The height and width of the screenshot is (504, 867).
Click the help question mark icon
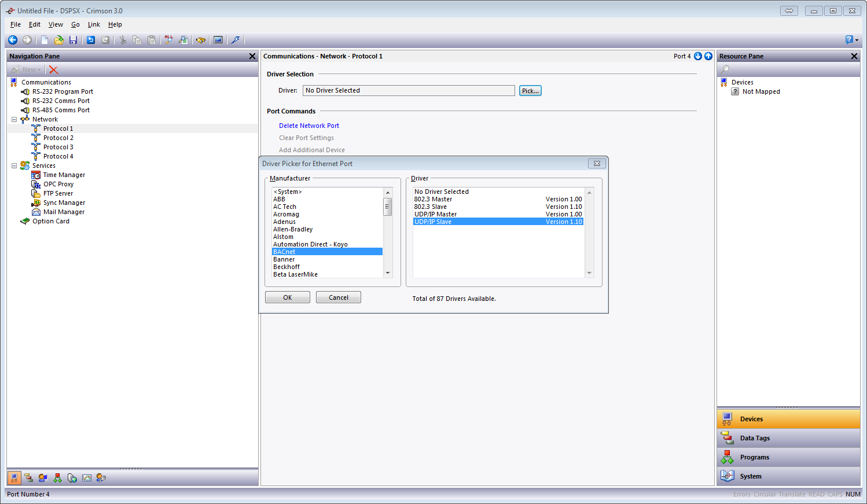tap(849, 40)
